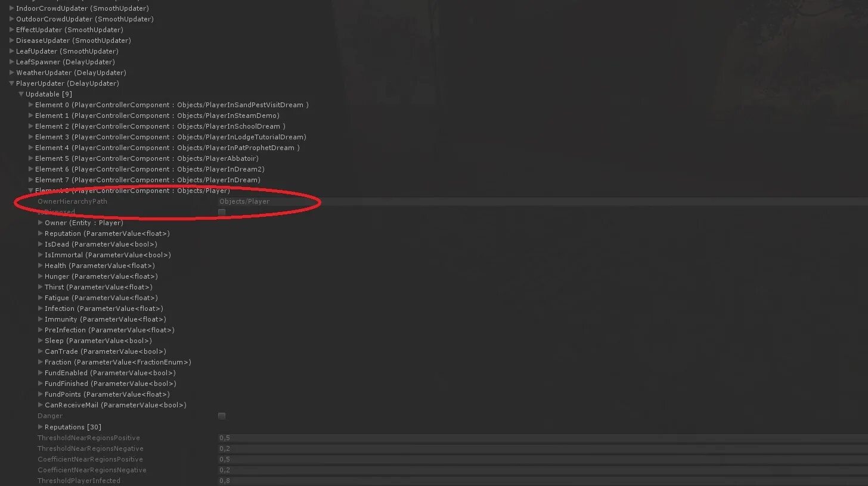
Task: Collapse the Updatable [9] list
Action: click(x=21, y=94)
